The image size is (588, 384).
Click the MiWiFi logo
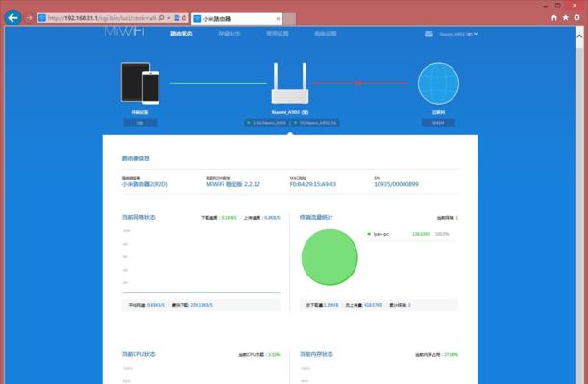click(124, 32)
